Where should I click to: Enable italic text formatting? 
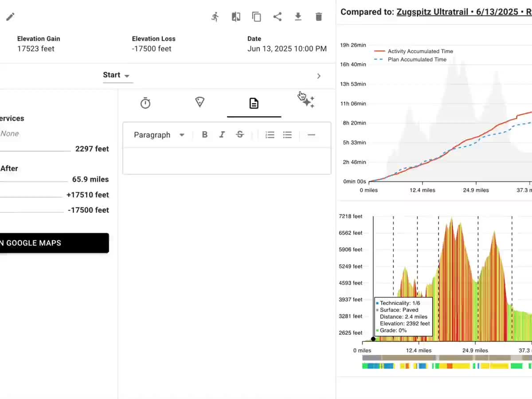pos(222,134)
